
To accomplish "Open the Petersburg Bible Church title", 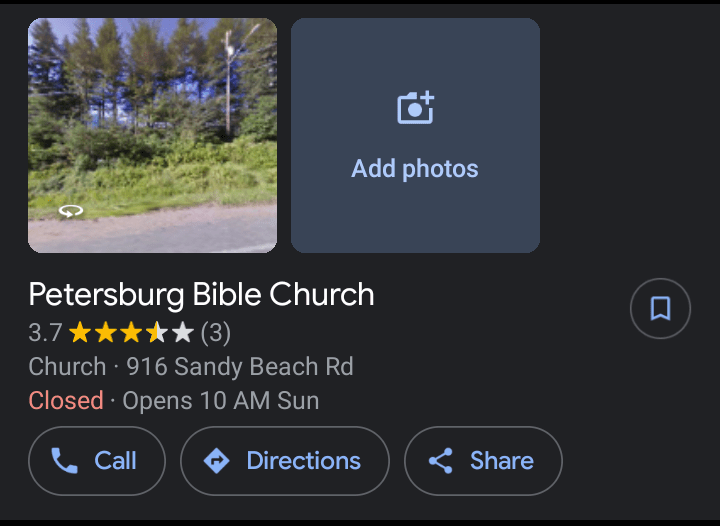I will pos(201,295).
